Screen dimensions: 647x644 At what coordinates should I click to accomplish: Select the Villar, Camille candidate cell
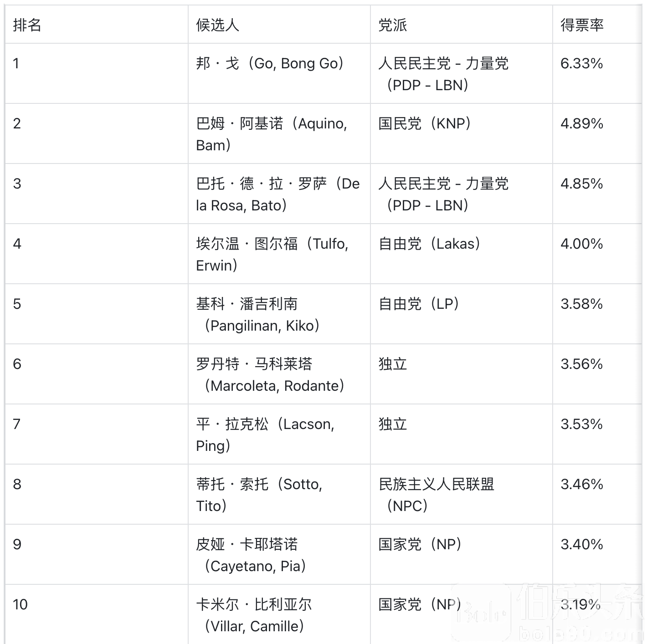coord(254,615)
